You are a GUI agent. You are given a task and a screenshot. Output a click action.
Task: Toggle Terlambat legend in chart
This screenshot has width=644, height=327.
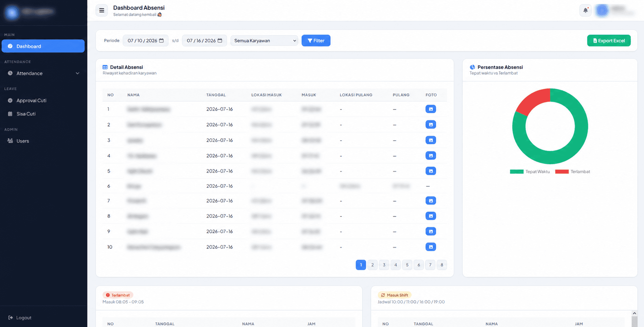click(573, 172)
